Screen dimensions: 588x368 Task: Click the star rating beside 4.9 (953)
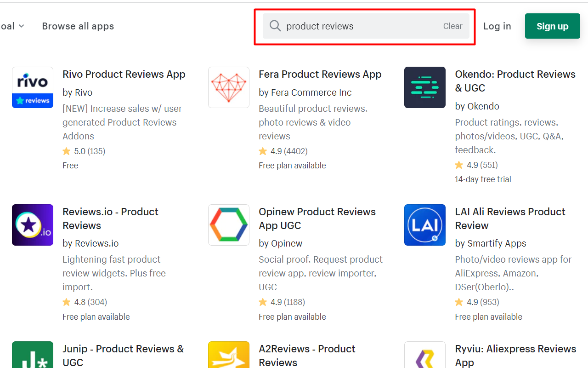coord(459,302)
